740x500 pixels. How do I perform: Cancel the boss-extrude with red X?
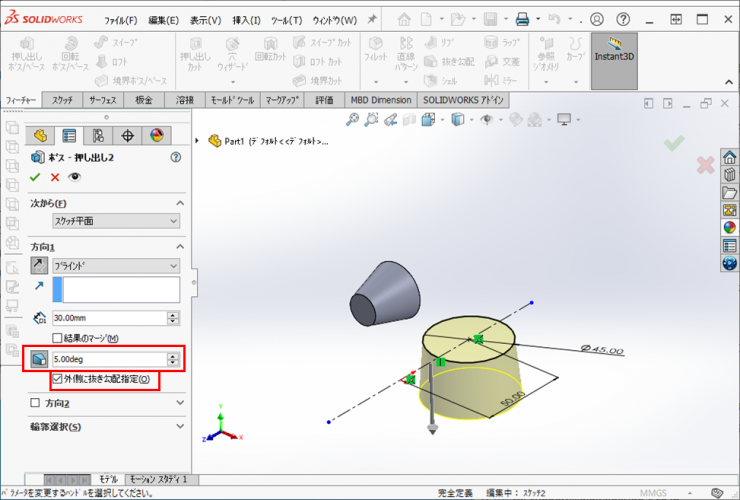tap(55, 177)
